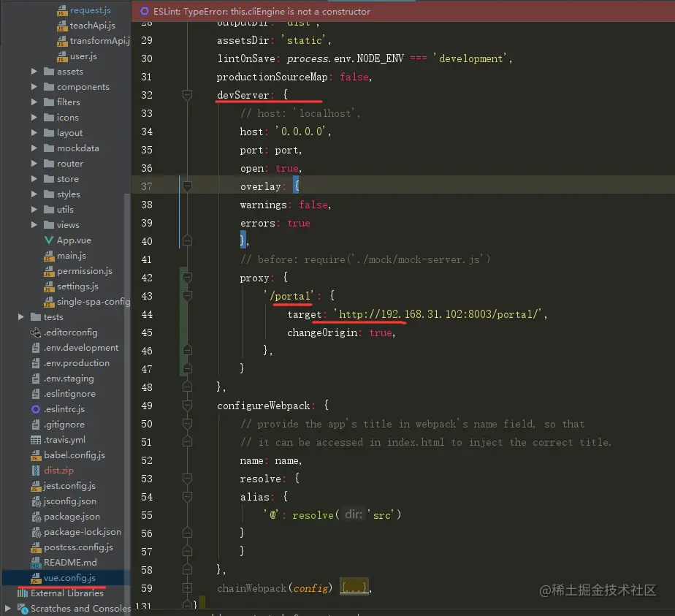Screen dimensions: 675x616
Task: Collapse the devServer block at line 32
Action: pos(187,94)
